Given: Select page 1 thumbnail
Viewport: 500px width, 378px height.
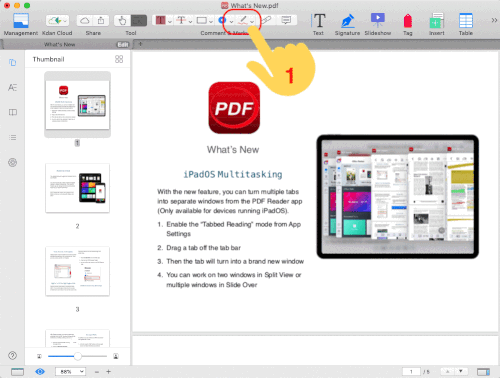Looking at the screenshot, I should (77, 104).
